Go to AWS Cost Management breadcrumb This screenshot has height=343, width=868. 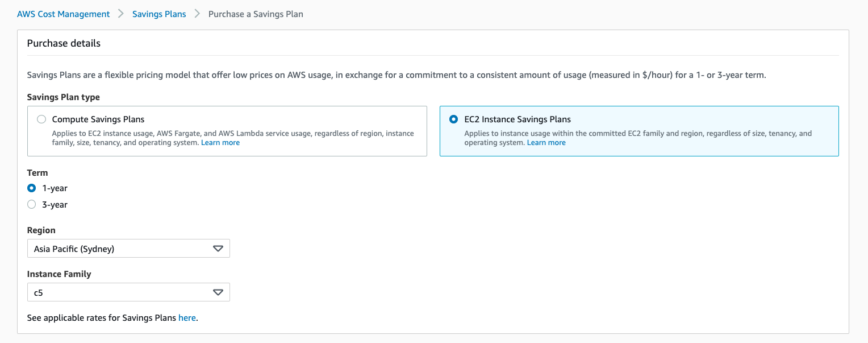pyautogui.click(x=63, y=14)
